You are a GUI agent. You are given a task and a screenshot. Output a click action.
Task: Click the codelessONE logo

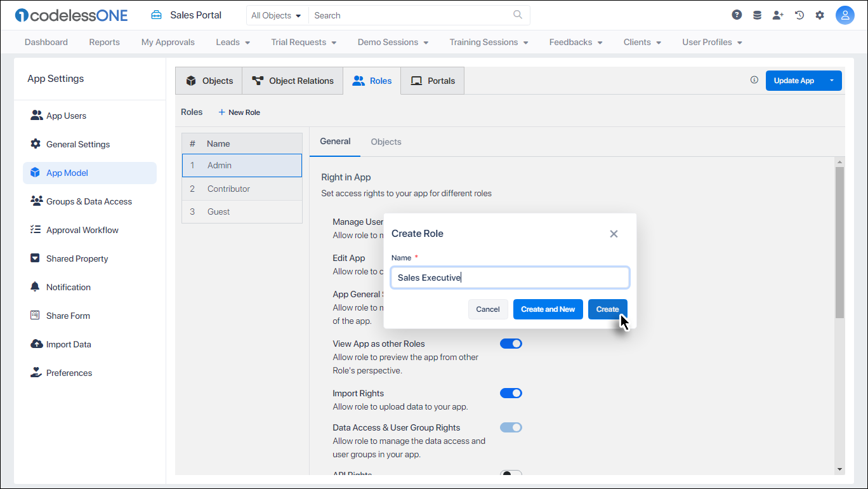70,15
